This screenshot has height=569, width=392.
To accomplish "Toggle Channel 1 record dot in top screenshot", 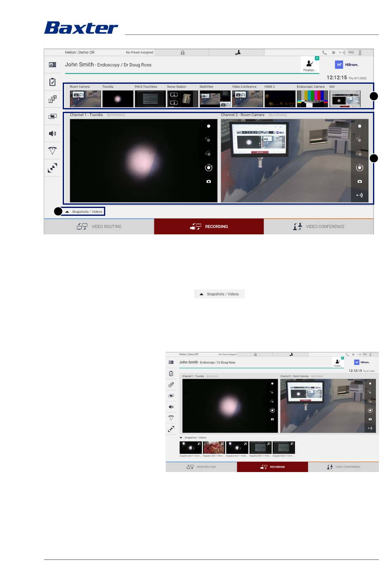I will pos(209,126).
